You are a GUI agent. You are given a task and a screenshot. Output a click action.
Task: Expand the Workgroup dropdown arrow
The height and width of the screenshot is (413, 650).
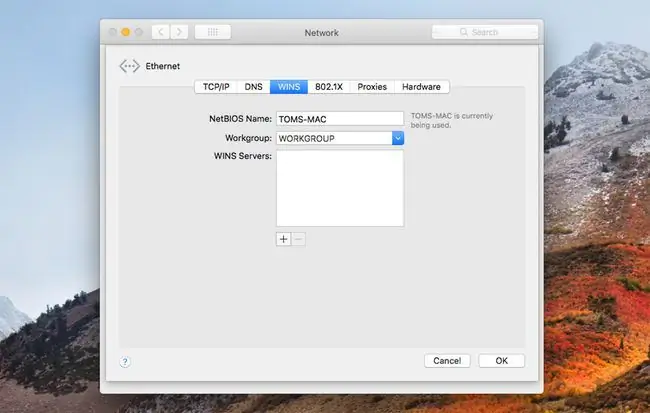pos(398,138)
